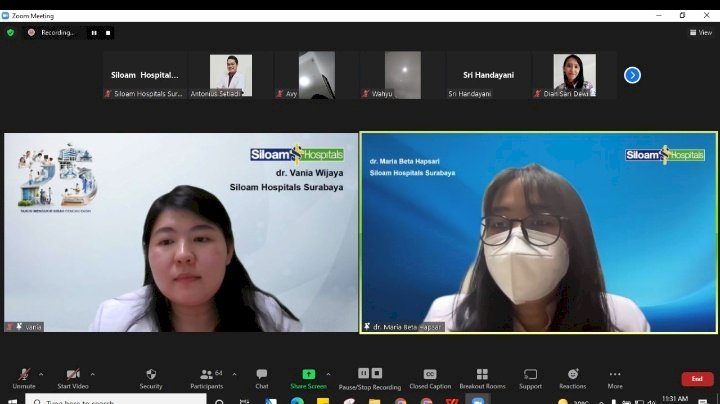Viewport: 720px width, 404px height.
Task: Click the green Share Screen button
Action: tap(309, 379)
